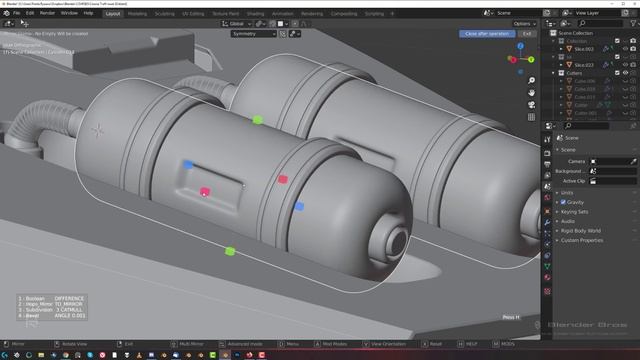Open the World properties tab icon
The width and height of the screenshot is (640, 360).
(547, 198)
